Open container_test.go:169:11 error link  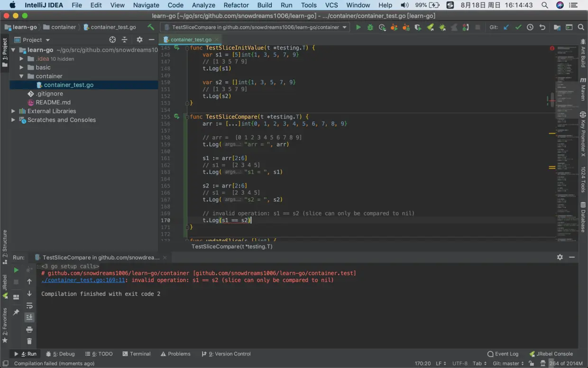[83, 280]
